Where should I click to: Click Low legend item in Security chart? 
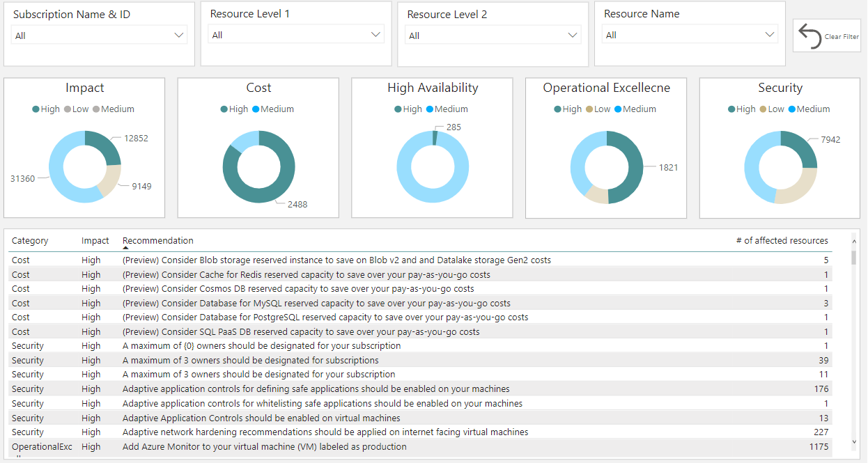pyautogui.click(x=771, y=109)
